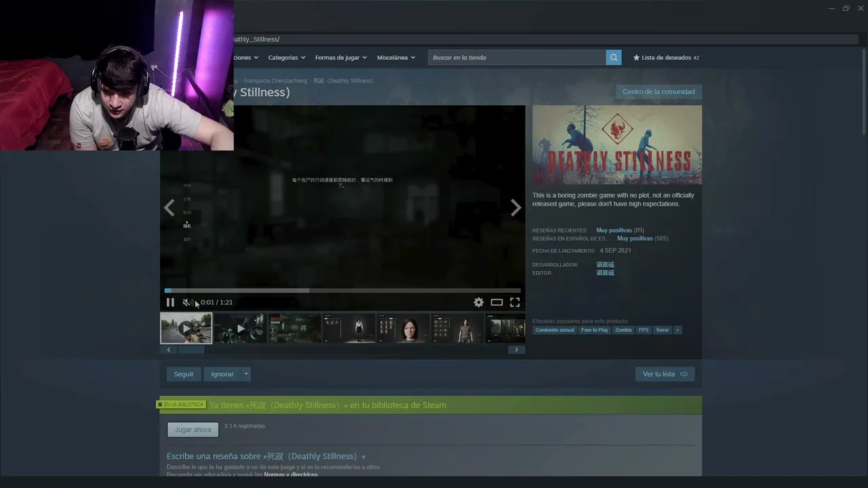Click the Deathly Stillness header image

(617, 145)
